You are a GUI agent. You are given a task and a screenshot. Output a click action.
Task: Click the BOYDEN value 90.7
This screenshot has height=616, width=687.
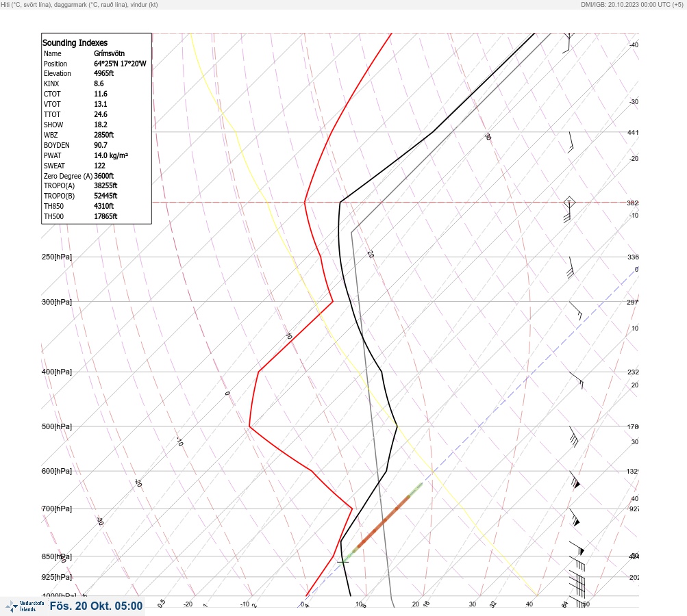coord(100,145)
